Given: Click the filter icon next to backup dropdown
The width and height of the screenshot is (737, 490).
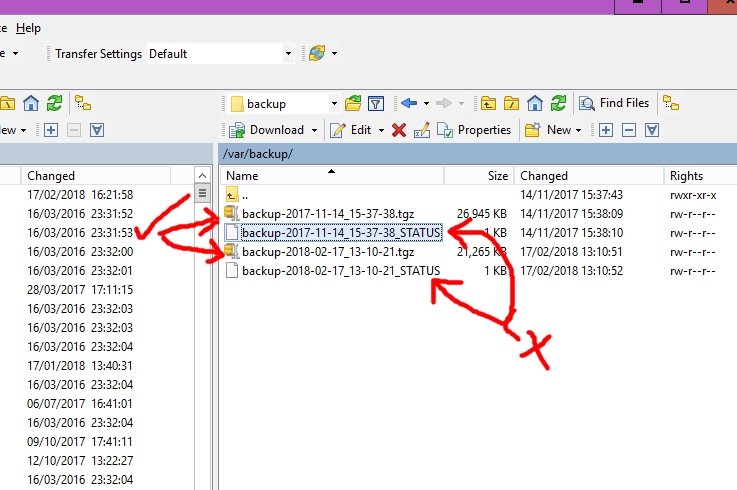Looking at the screenshot, I should click(x=376, y=103).
